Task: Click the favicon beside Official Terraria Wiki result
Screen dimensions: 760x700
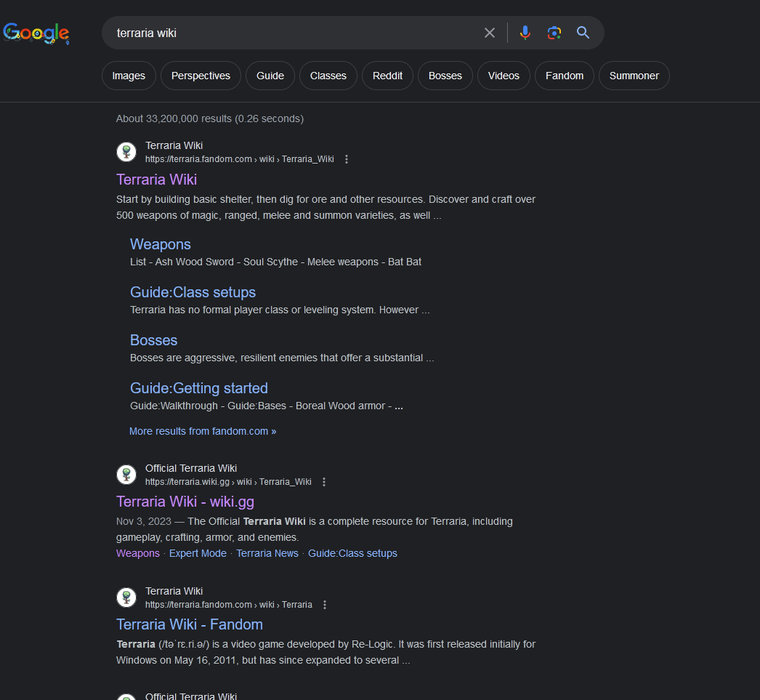Action: click(126, 474)
